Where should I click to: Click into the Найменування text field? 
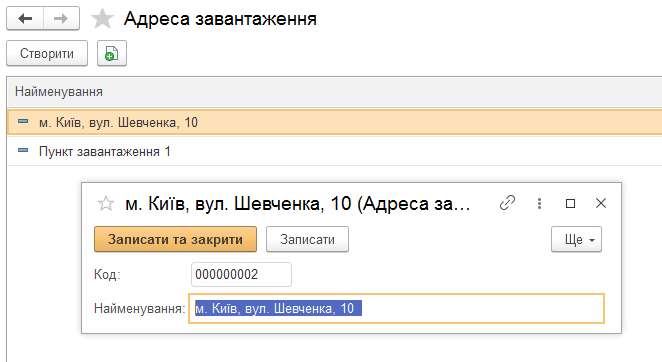click(x=396, y=308)
